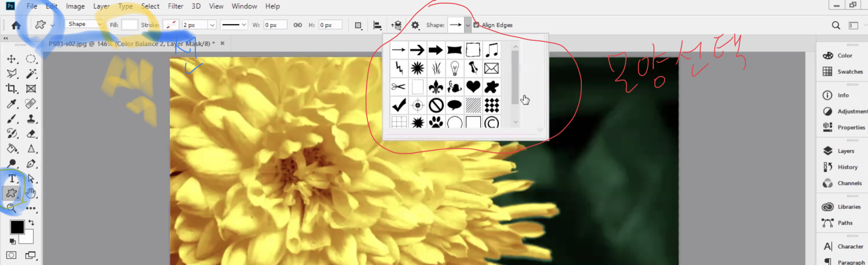Swap foreground and background colors
The image size is (868, 265).
[x=31, y=223]
